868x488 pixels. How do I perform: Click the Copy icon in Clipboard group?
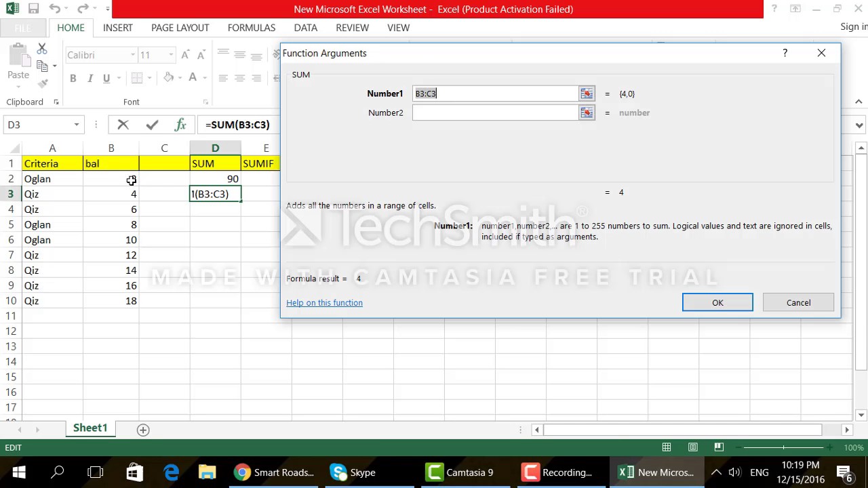click(42, 66)
